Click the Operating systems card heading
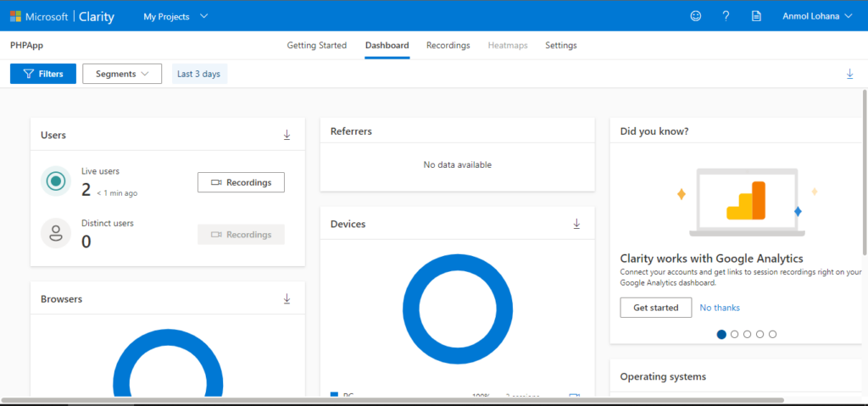This screenshot has width=868, height=406. click(663, 376)
